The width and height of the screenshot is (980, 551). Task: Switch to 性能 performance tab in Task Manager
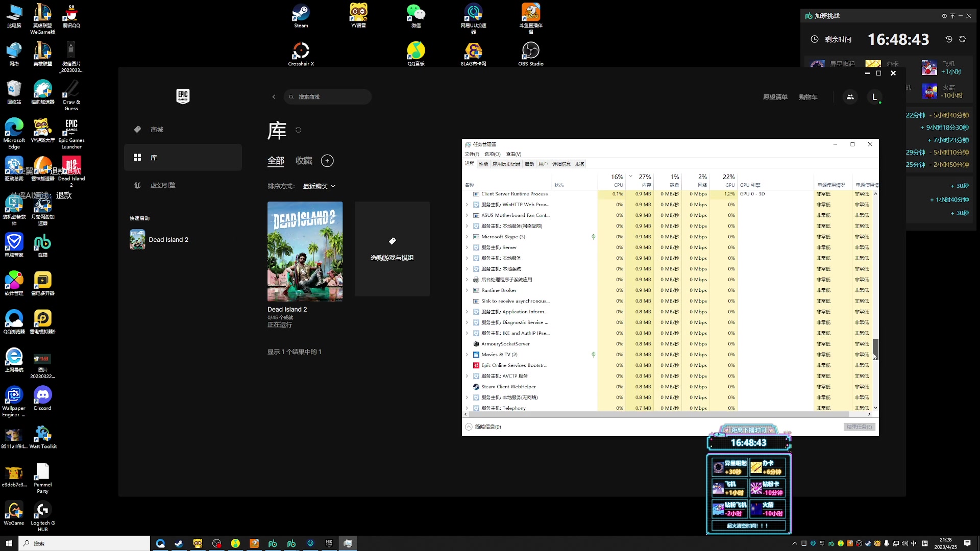(x=483, y=164)
